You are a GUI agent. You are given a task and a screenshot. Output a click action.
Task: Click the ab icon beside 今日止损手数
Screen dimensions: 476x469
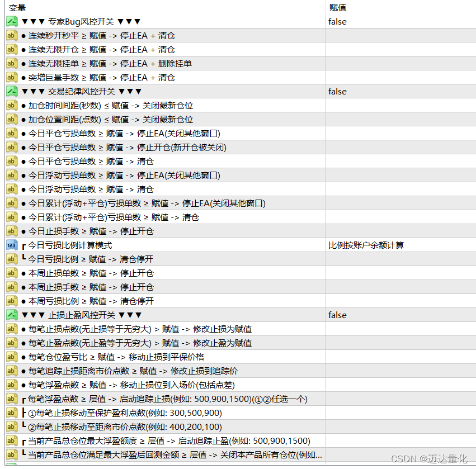[x=12, y=231]
